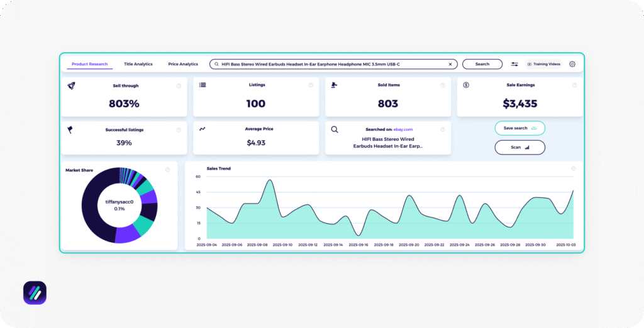Screen dimensions: 644x328
Task: Clear the search field with the X
Action: click(450, 64)
